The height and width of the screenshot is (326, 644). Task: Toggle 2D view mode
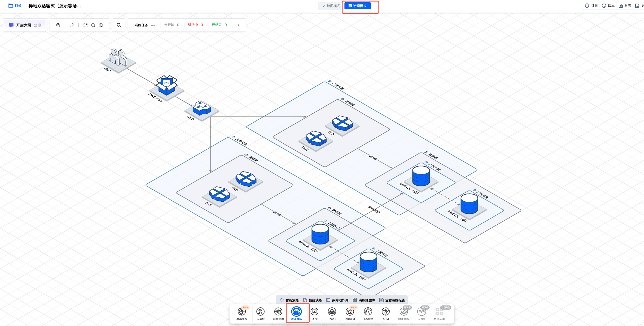pyautogui.click(x=72, y=25)
